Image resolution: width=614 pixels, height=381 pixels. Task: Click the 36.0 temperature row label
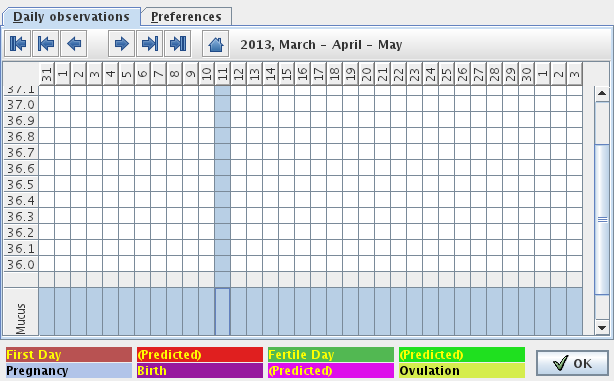coord(21,264)
